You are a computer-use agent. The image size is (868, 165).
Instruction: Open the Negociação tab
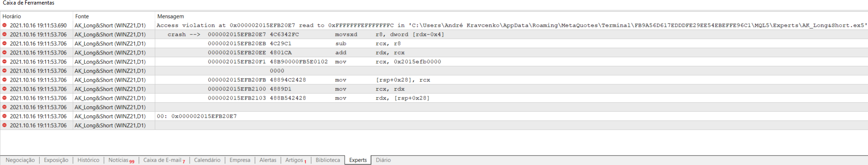pos(20,160)
